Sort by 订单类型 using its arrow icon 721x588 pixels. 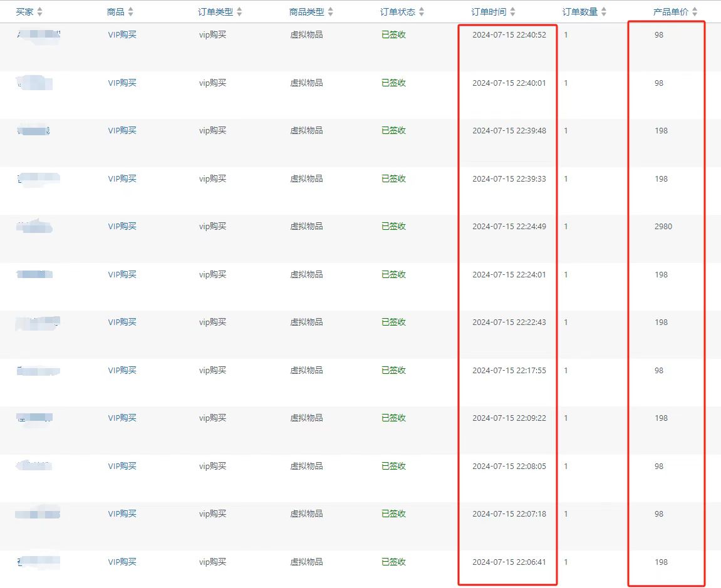click(239, 12)
